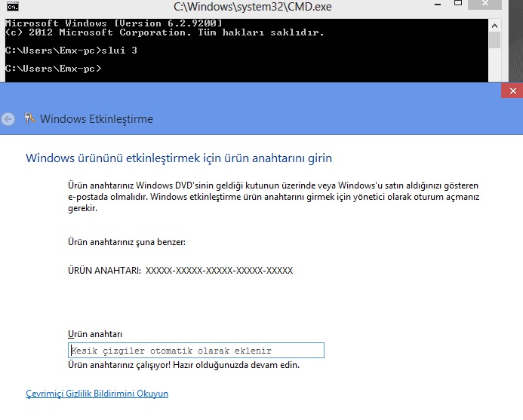Viewport: 523px width, 420px height.
Task: Click the message 'Ürün anahtarınız çalışıyor!'
Action: click(119, 365)
